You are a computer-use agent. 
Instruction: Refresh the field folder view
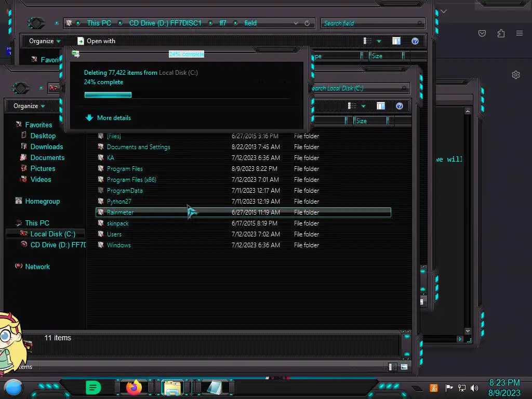(x=307, y=23)
